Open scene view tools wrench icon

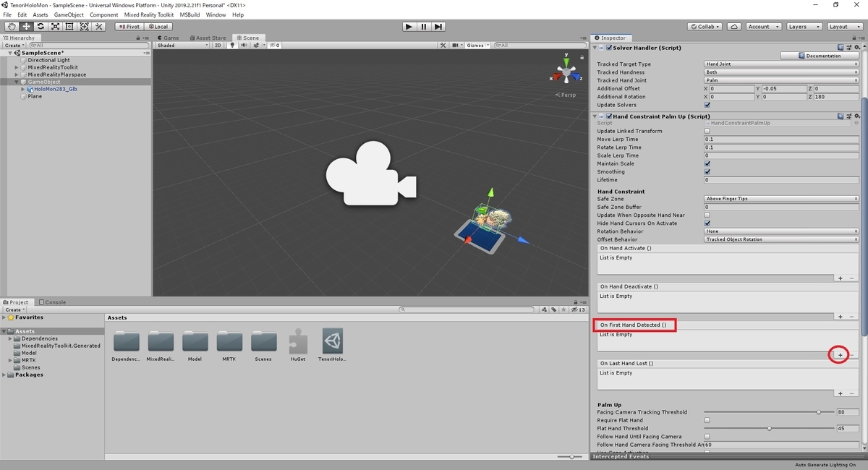pos(443,45)
